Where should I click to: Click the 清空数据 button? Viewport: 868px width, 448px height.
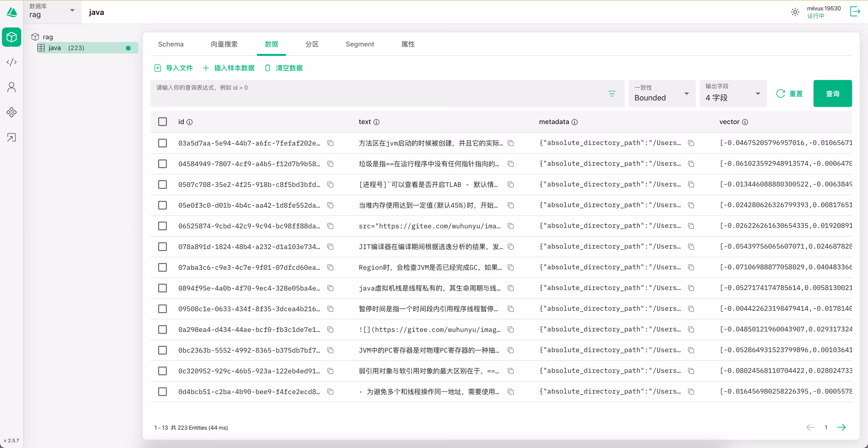(283, 68)
